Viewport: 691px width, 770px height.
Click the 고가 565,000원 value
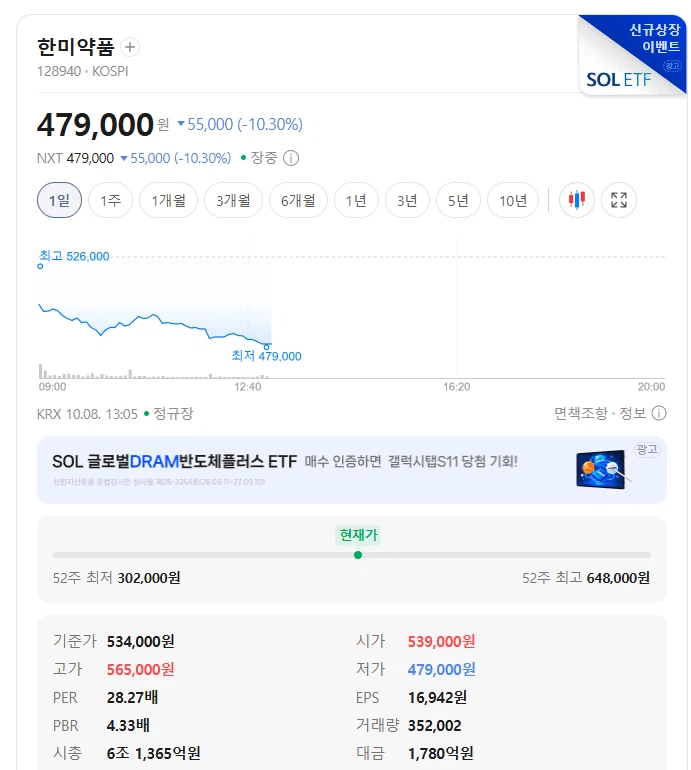140,669
